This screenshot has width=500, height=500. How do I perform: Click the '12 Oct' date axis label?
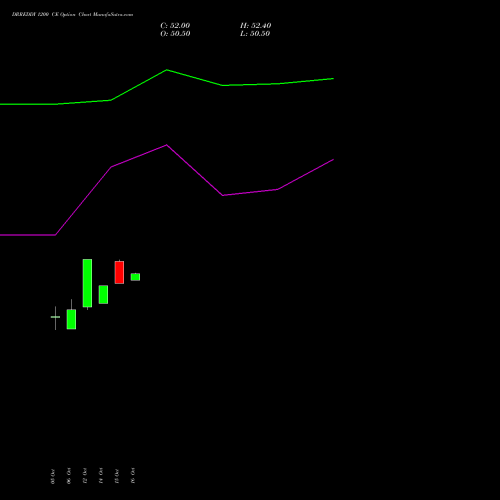point(85,476)
